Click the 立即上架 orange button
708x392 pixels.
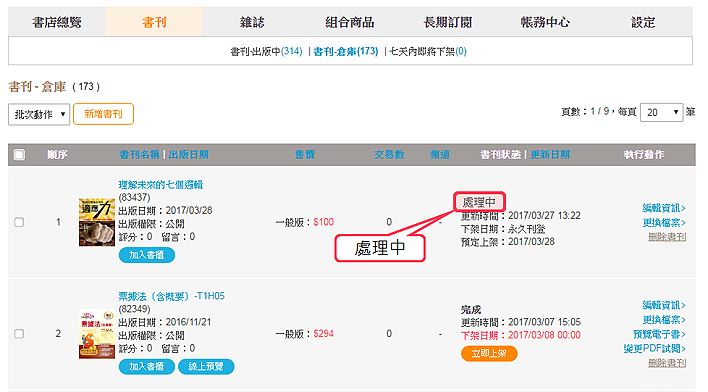489,353
